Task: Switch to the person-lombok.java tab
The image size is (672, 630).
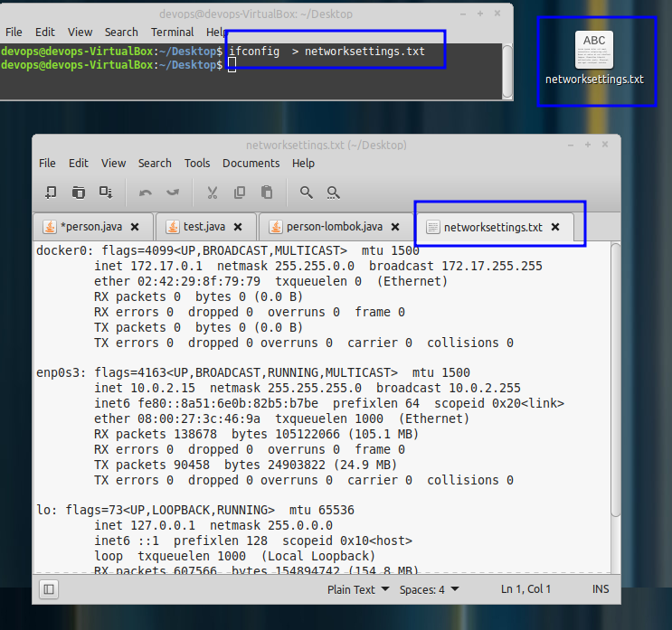Action: (335, 227)
